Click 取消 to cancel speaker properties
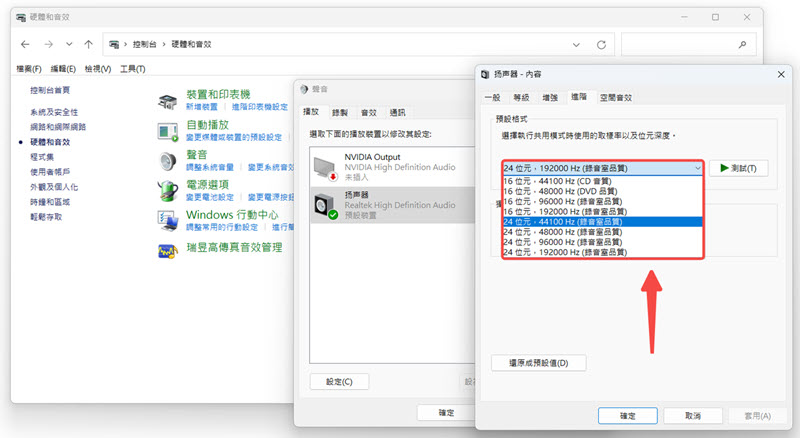 tap(693, 416)
